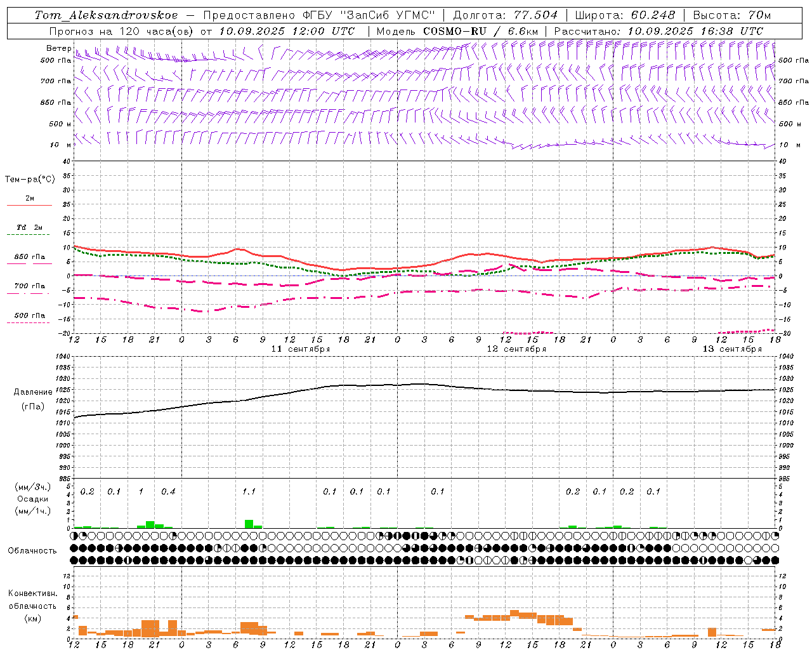Click the Осадки precipitation label

coord(32,499)
